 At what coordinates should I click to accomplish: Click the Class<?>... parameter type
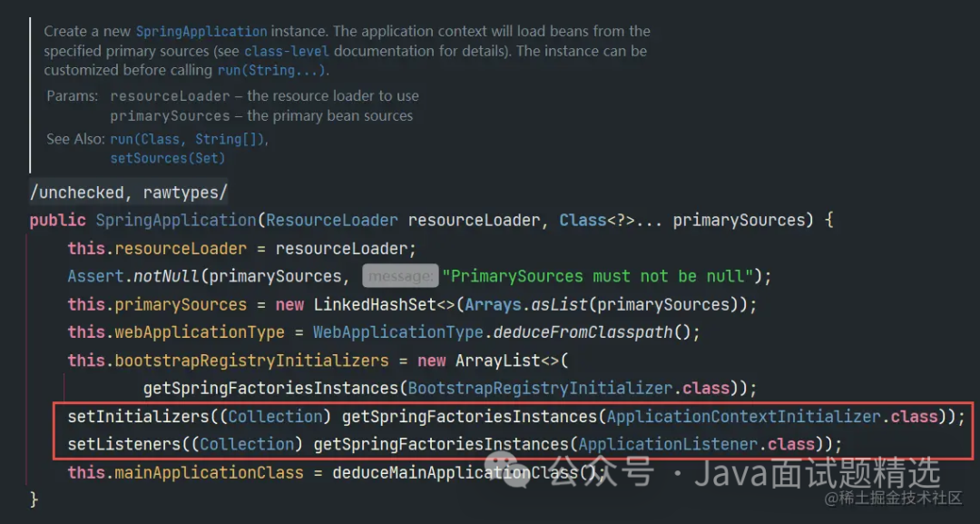pos(611,220)
